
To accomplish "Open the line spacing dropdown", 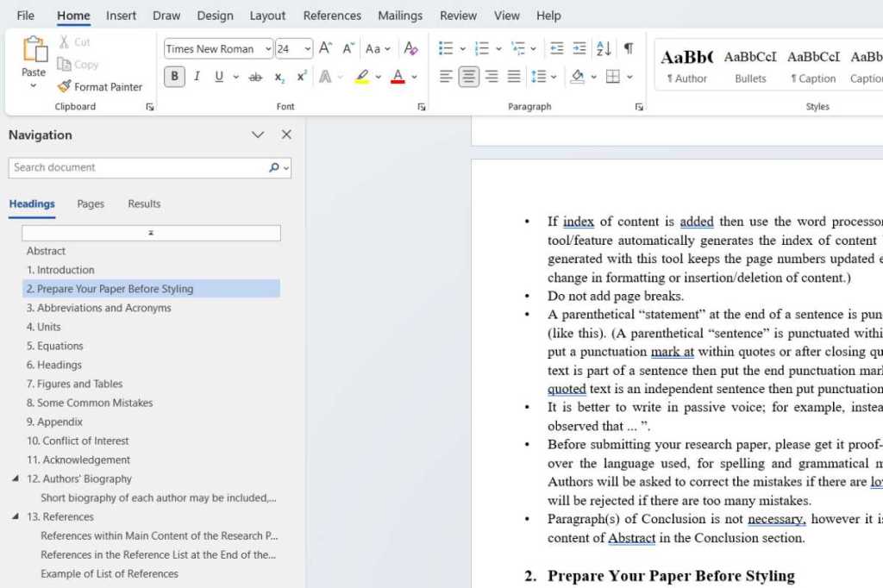I will coord(543,77).
